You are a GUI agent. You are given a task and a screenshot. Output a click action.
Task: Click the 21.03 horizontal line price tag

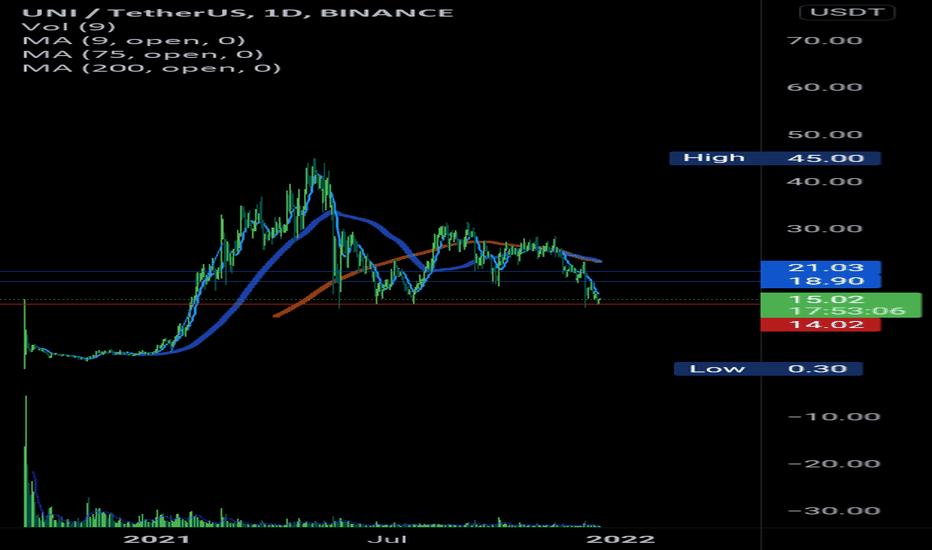click(x=821, y=268)
